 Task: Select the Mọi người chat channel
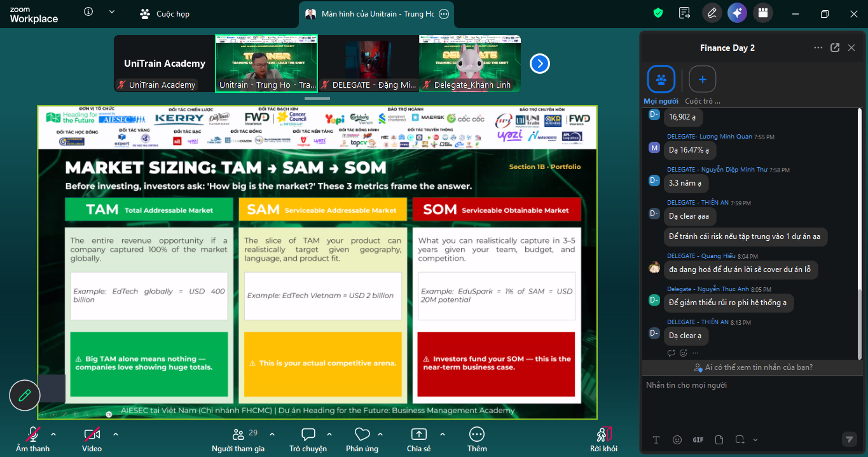point(661,85)
